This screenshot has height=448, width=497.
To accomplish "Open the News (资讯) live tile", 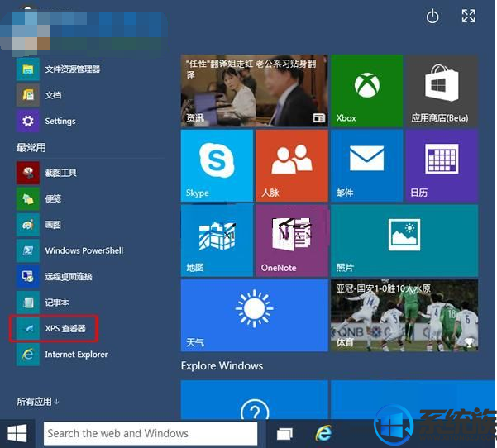I will tap(254, 91).
